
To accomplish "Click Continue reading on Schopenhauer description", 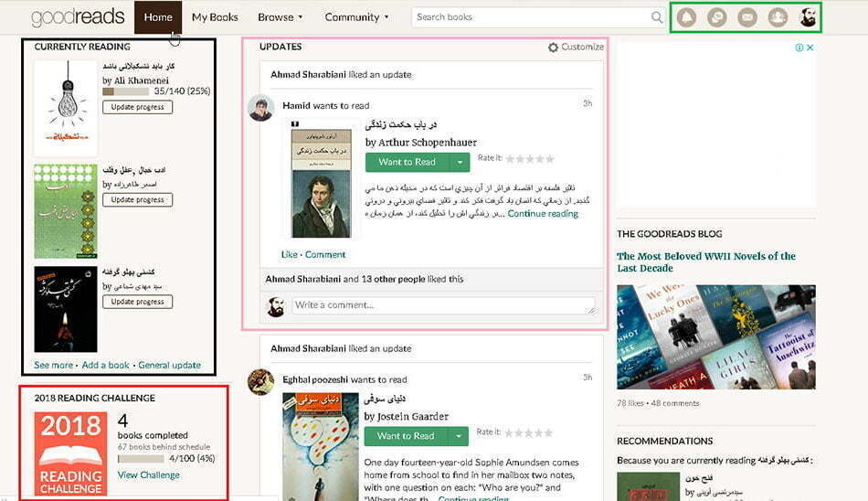I will (543, 213).
